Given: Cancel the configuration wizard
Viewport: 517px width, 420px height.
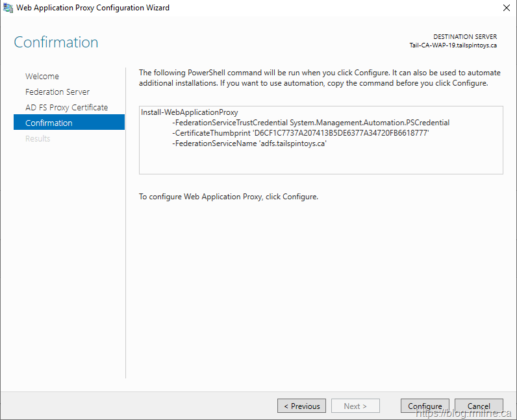Looking at the screenshot, I should coord(479,406).
